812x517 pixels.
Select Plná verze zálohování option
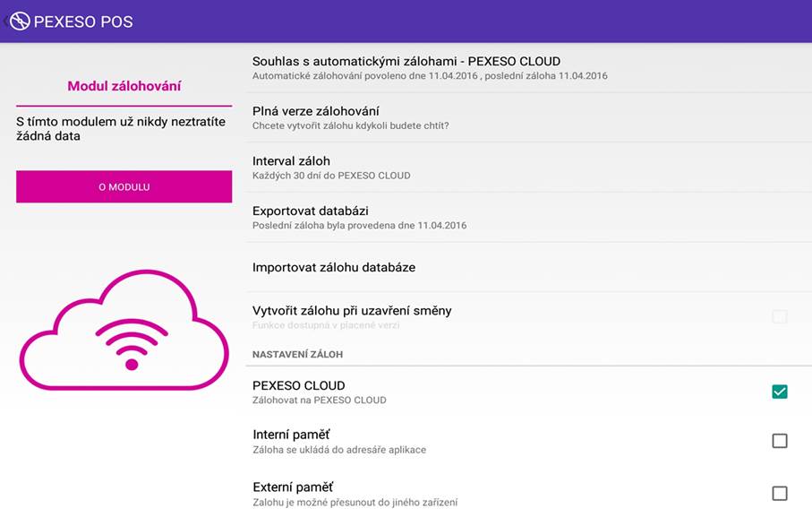pyautogui.click(x=529, y=117)
